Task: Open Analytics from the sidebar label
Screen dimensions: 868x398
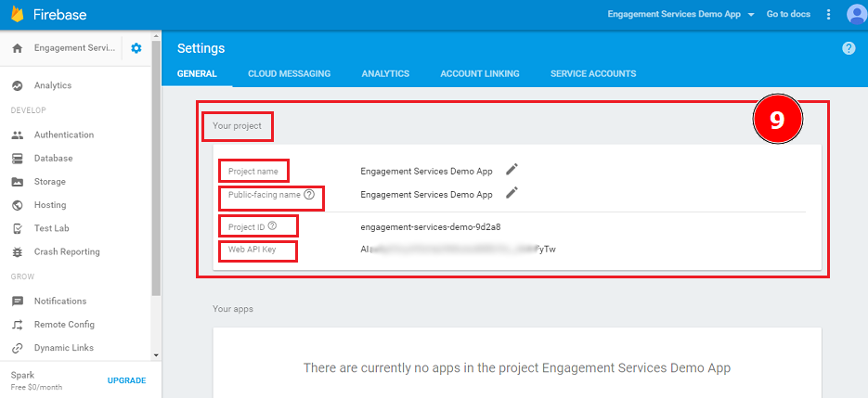Action: pos(53,85)
